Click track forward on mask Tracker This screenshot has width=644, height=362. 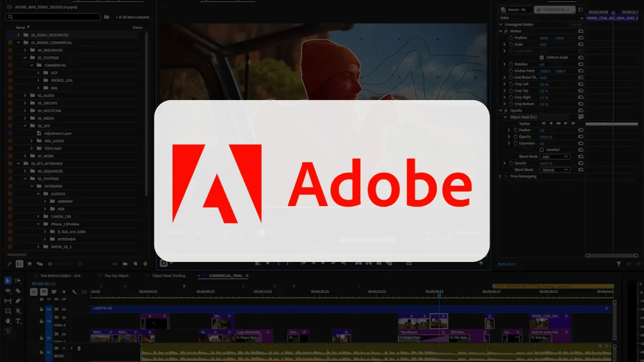tap(566, 123)
